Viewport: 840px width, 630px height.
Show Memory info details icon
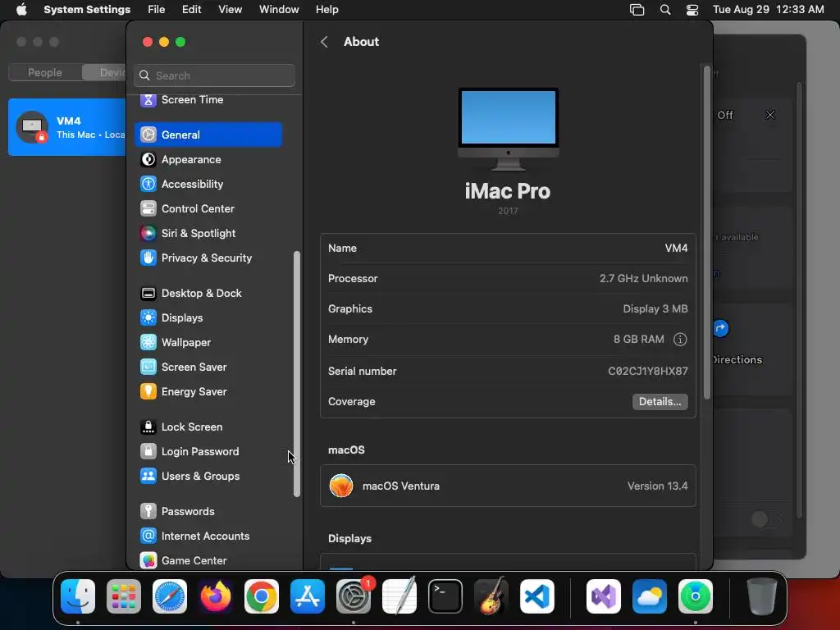click(x=680, y=339)
